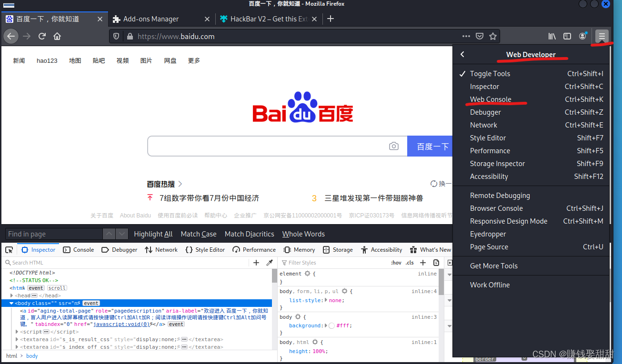Open the inline:4 stylesheet source link
622x364 pixels.
[424, 291]
